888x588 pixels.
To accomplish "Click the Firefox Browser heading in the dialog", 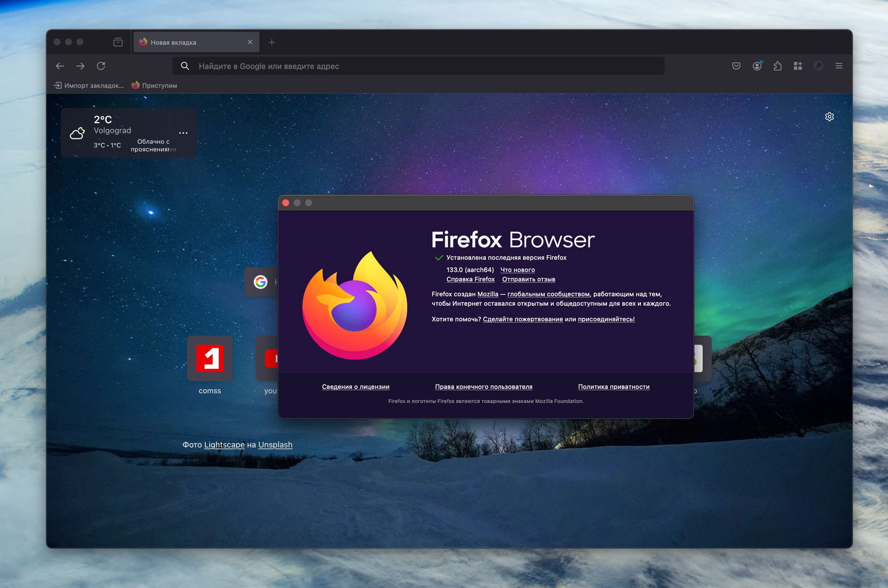I will (513, 240).
